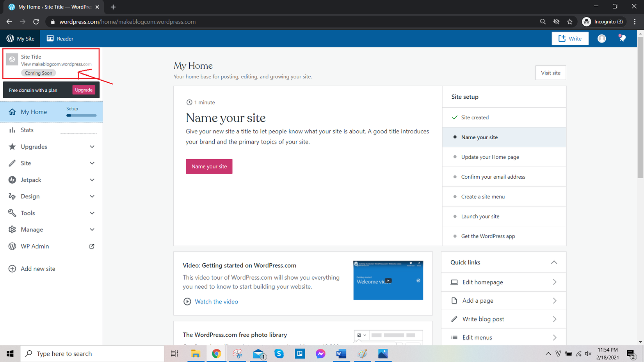Click the Jetpack lightning icon

click(12, 180)
